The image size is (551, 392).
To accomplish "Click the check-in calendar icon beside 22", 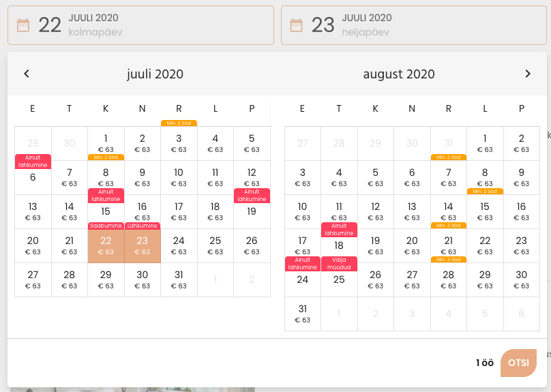I will tap(23, 25).
